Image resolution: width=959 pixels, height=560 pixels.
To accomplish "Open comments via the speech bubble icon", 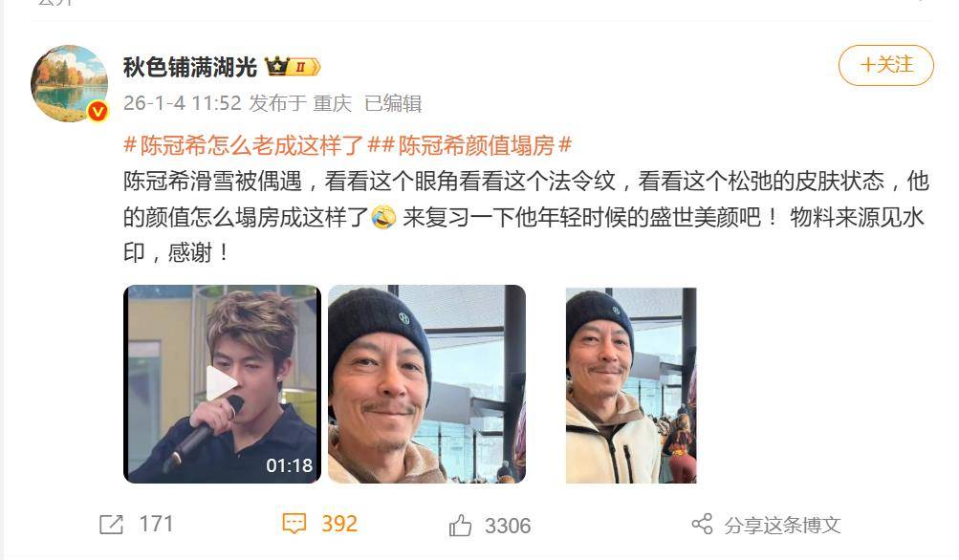I will [294, 524].
